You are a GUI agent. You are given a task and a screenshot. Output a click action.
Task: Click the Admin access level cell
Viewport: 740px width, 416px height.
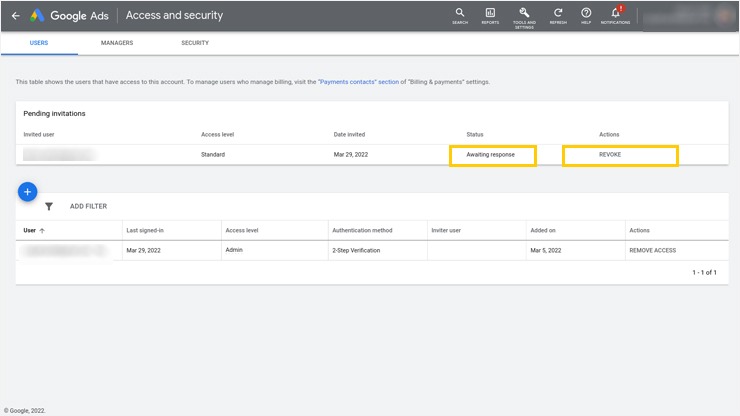[x=234, y=250]
